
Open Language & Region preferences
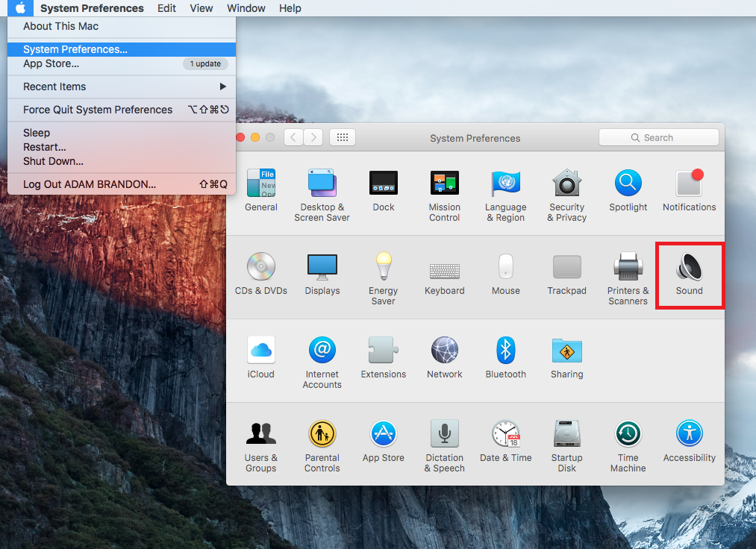506,195
